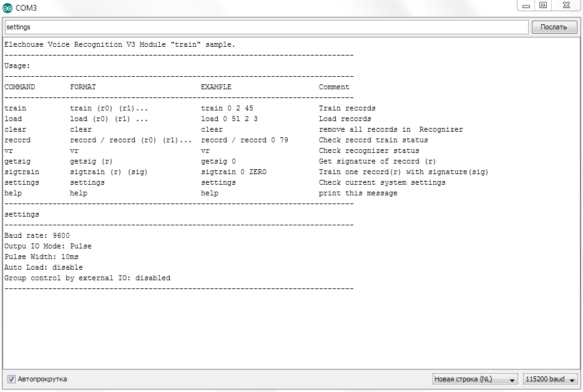Minimize the COM3 window
The width and height of the screenshot is (583, 392).
pos(526,6)
